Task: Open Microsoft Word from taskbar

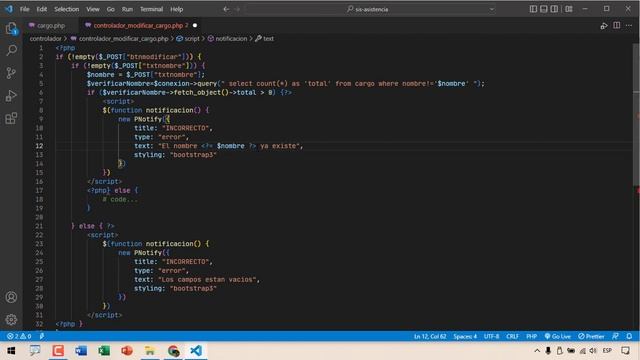Action: click(81, 351)
